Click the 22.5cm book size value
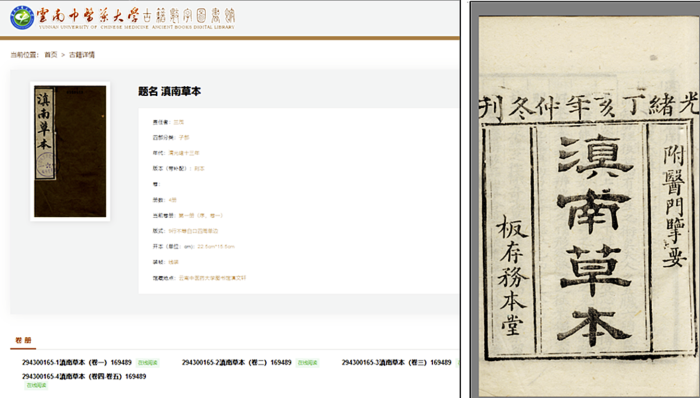This screenshot has width=700, height=398. pyautogui.click(x=216, y=246)
